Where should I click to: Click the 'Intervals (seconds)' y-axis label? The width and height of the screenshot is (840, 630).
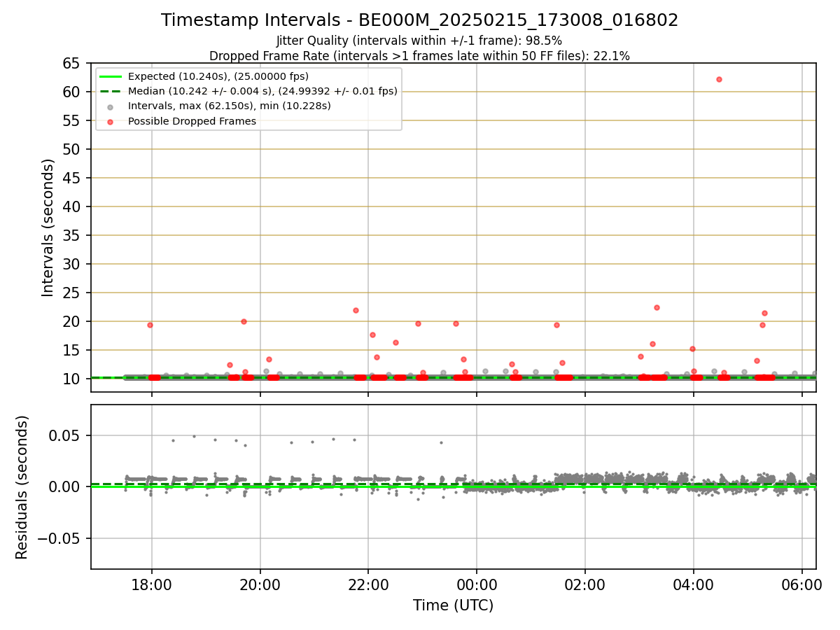coord(48,227)
